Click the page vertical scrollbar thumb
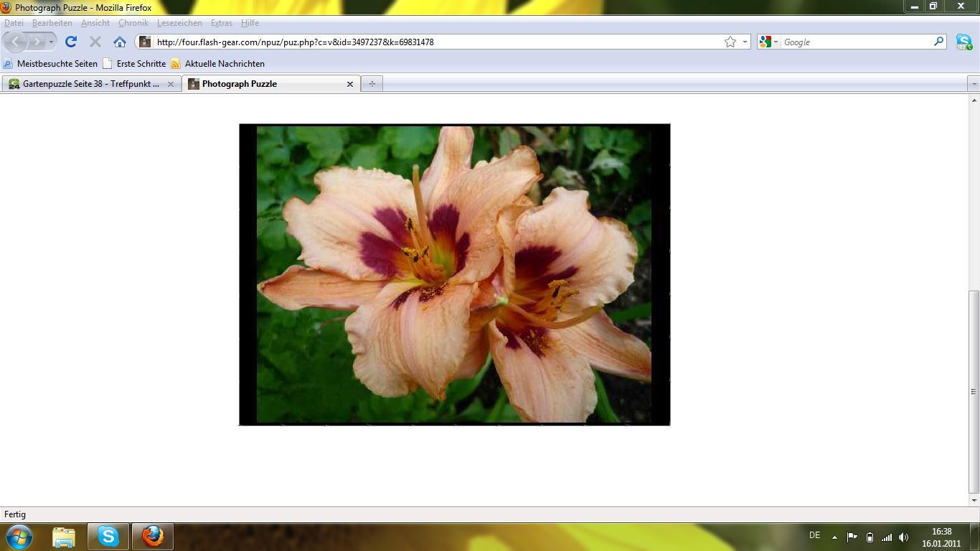Image resolution: width=980 pixels, height=551 pixels. (974, 391)
